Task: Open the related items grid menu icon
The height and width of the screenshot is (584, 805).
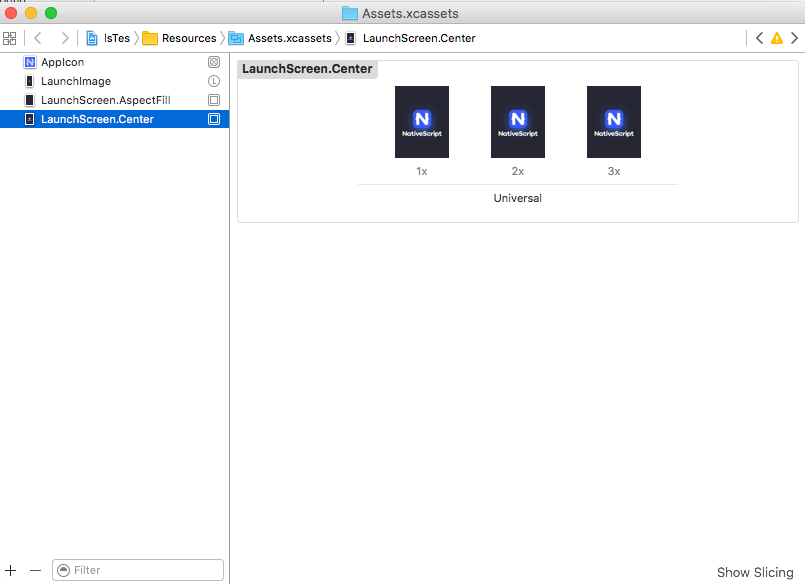Action: tap(9, 38)
